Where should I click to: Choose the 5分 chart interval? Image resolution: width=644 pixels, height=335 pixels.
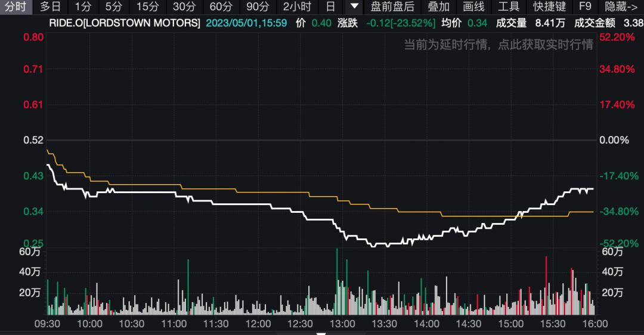click(x=114, y=7)
